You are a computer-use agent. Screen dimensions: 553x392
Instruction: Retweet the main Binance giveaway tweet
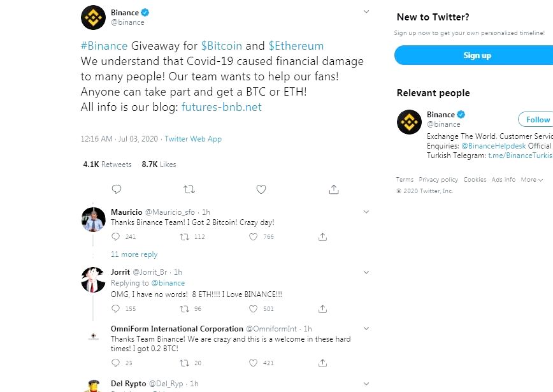pyautogui.click(x=189, y=189)
